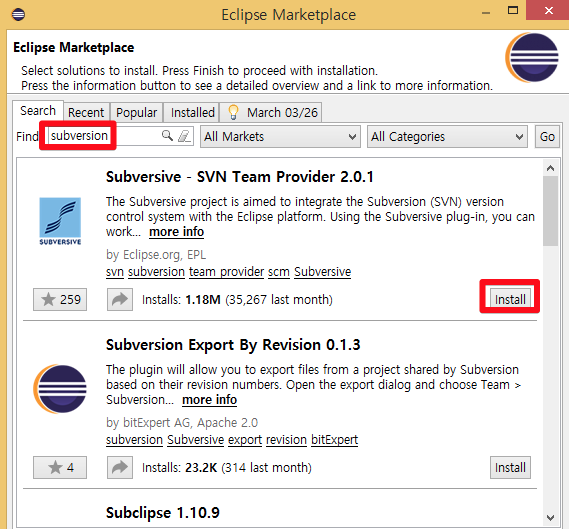The height and width of the screenshot is (529, 569).
Task: Install Subversive - SVN Team Provider
Action: [510, 300]
